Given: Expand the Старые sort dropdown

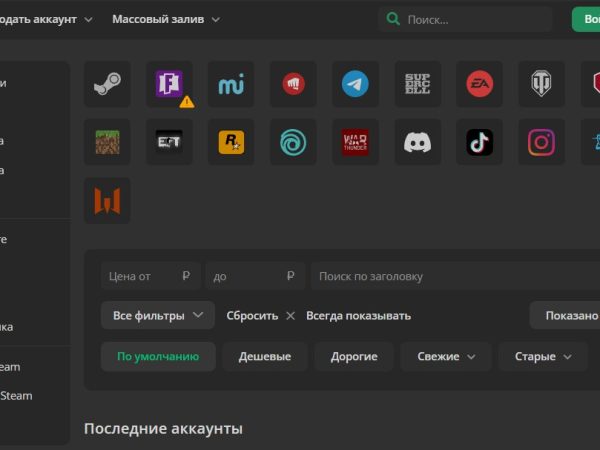Looking at the screenshot, I should 543,357.
